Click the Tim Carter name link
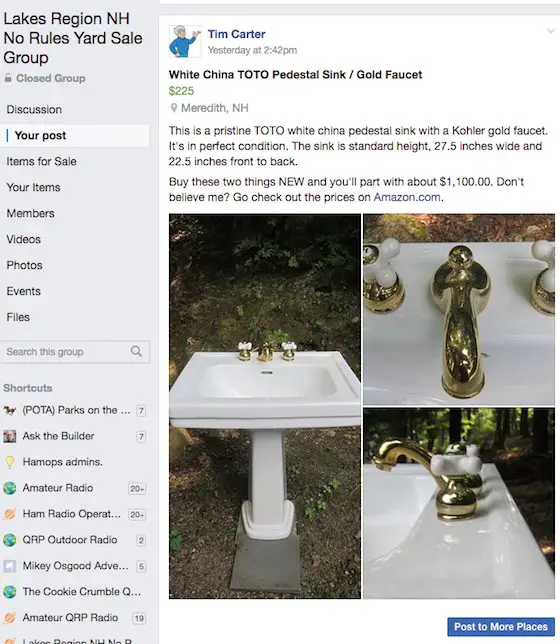Viewport: 560px width, 644px height. 236,34
